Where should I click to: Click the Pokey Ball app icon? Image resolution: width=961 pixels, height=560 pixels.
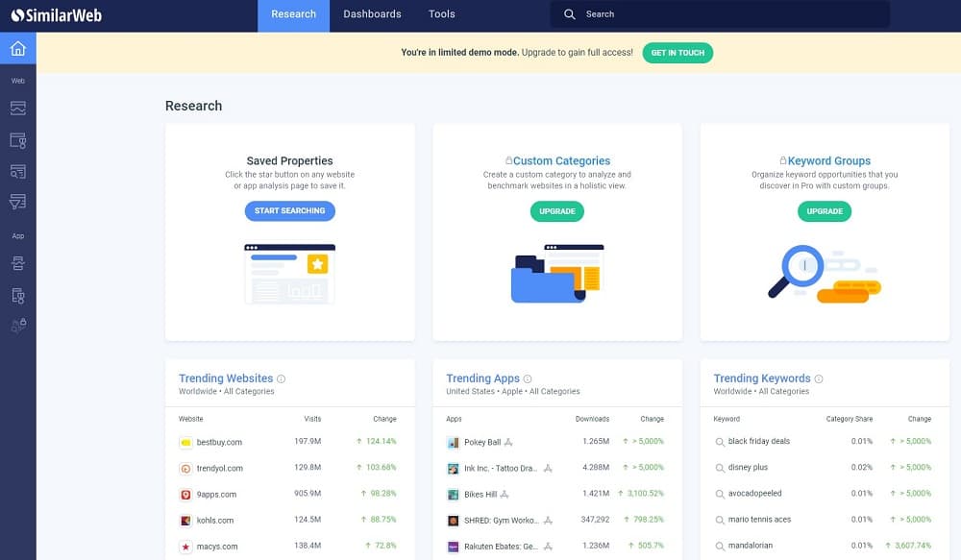453,443
